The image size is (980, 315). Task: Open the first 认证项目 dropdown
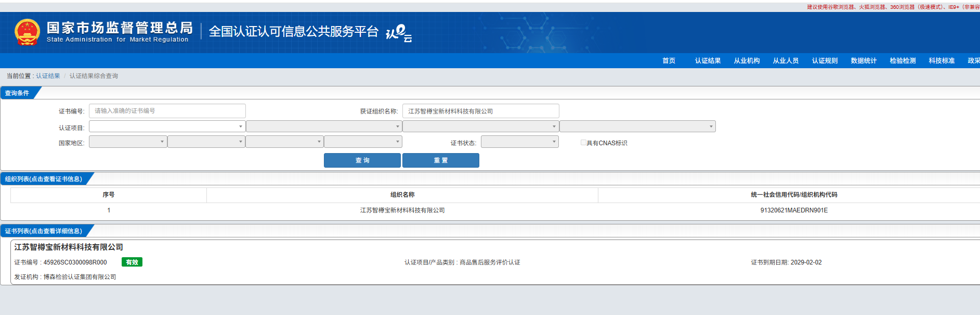click(x=167, y=127)
